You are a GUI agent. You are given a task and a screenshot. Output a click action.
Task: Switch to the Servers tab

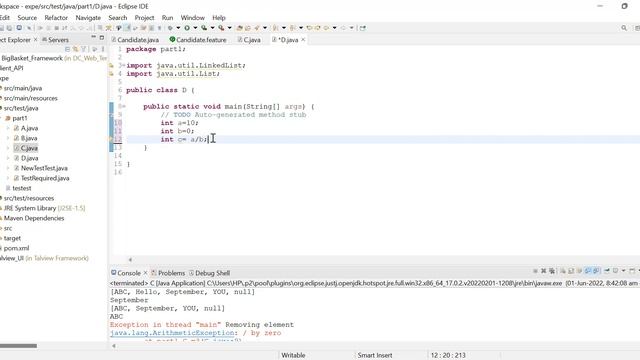tap(55, 40)
